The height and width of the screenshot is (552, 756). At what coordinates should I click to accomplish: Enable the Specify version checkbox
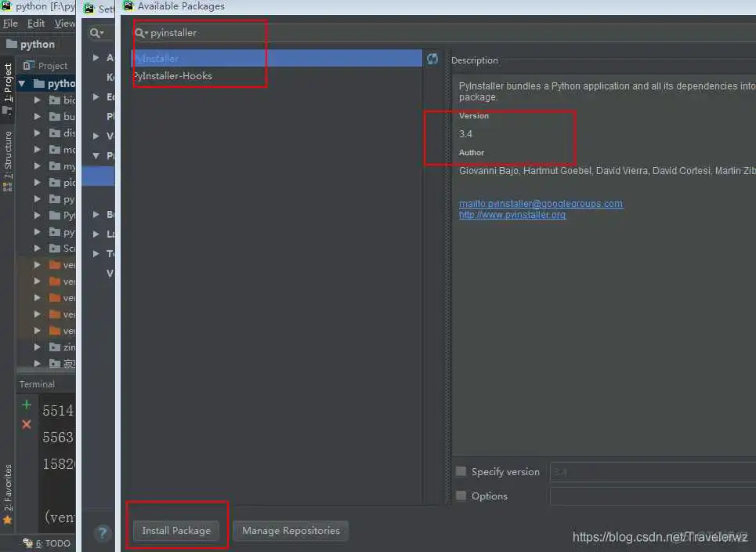(x=461, y=471)
